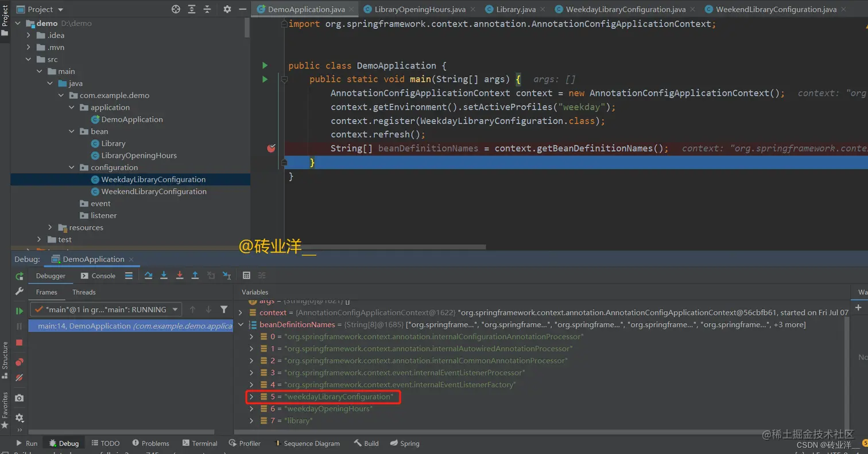Click Show Execution Point lines icon
The height and width of the screenshot is (454, 868).
click(x=129, y=275)
